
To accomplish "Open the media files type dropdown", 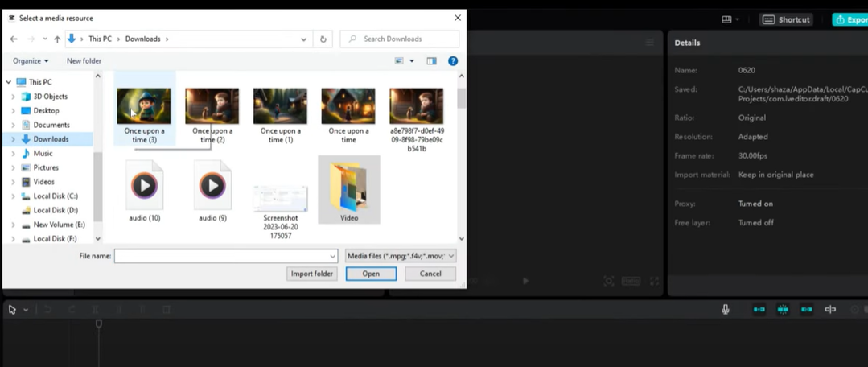I will 401,256.
